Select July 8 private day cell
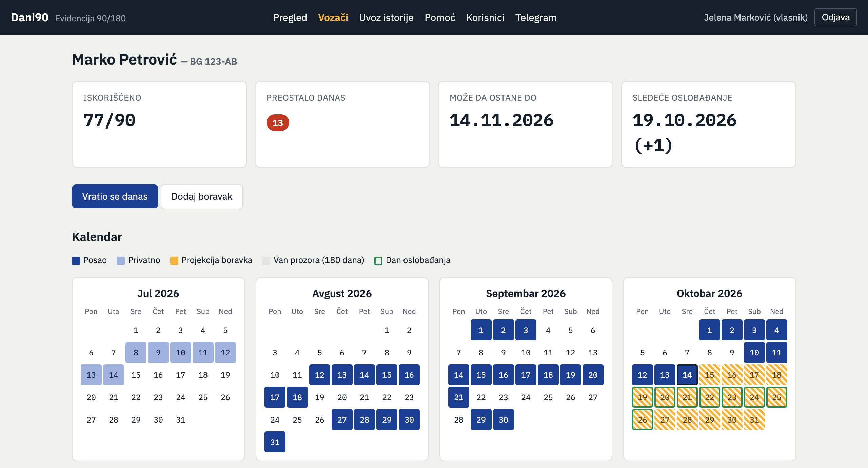This screenshot has height=468, width=868. (x=136, y=352)
